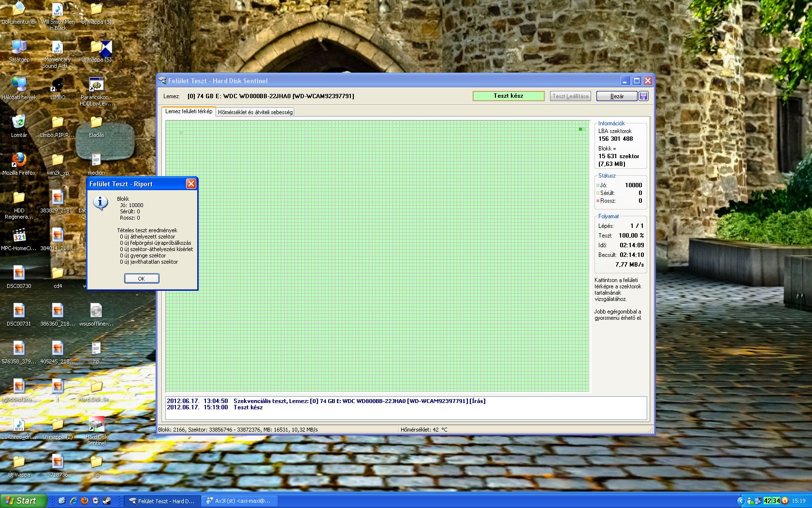Switch to Ax3l (st) taskbar button
Screen dimensions: 812x508
coord(239,501)
